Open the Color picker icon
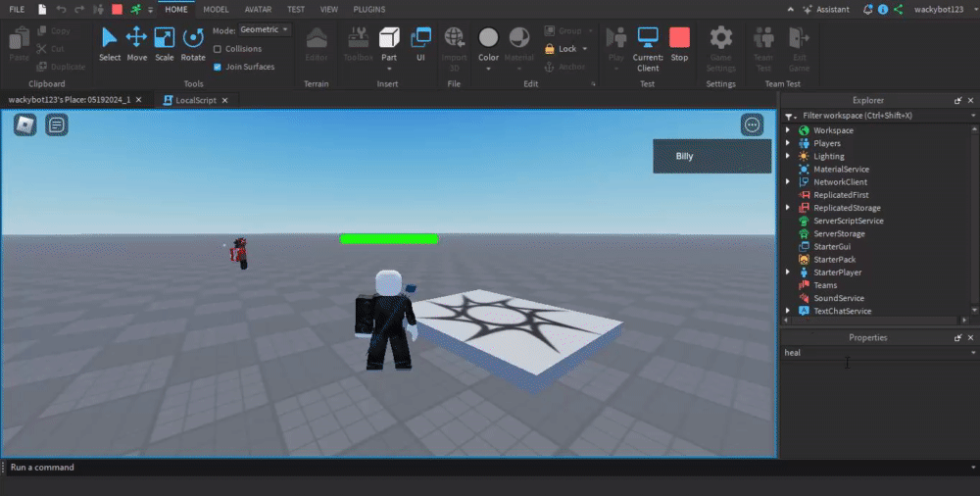The image size is (980, 496). [488, 37]
